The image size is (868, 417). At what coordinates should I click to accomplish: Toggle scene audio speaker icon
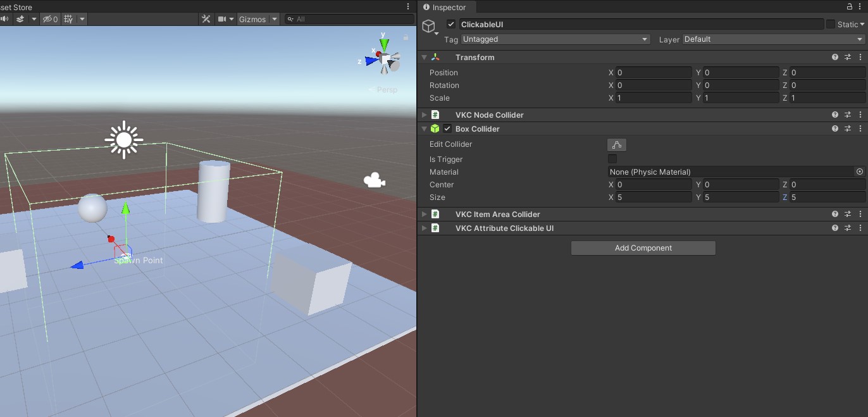click(x=4, y=19)
